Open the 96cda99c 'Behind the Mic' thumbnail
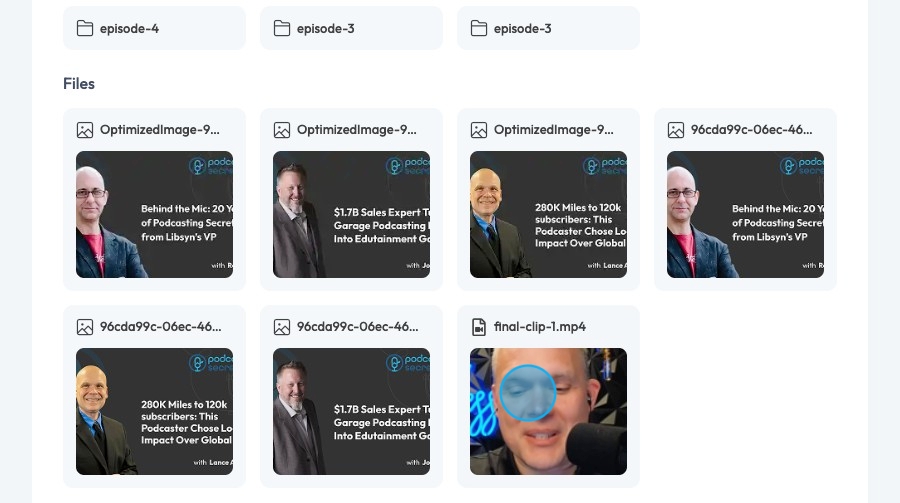This screenshot has height=503, width=900. point(745,214)
